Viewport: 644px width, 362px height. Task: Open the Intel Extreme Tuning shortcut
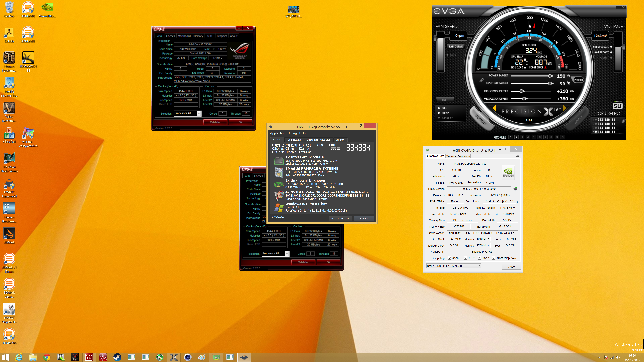tap(9, 87)
